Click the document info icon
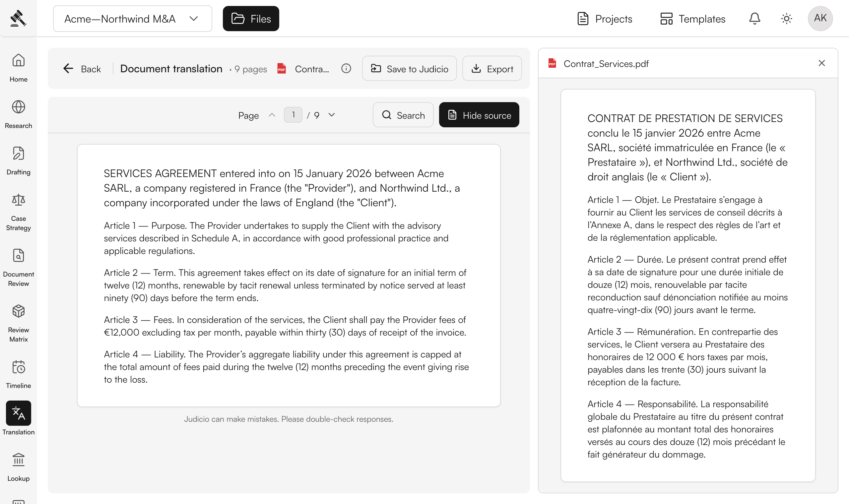The width and height of the screenshot is (849, 504). pyautogui.click(x=346, y=69)
